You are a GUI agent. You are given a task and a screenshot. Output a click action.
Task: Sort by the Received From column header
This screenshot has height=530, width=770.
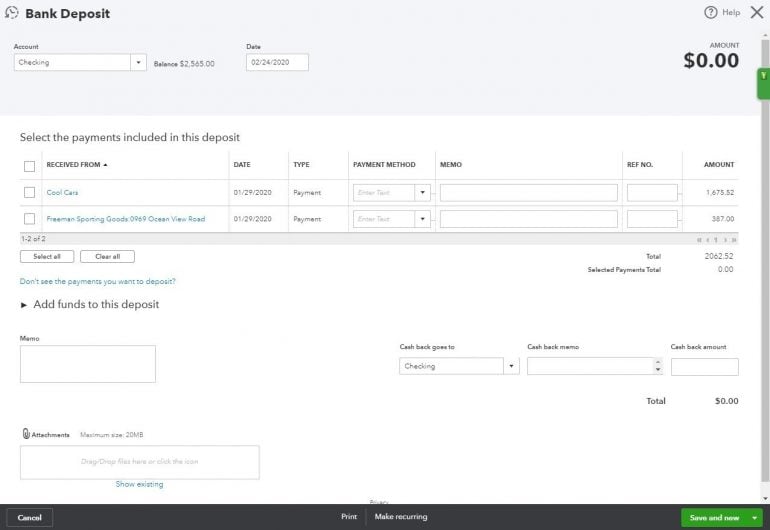point(75,165)
